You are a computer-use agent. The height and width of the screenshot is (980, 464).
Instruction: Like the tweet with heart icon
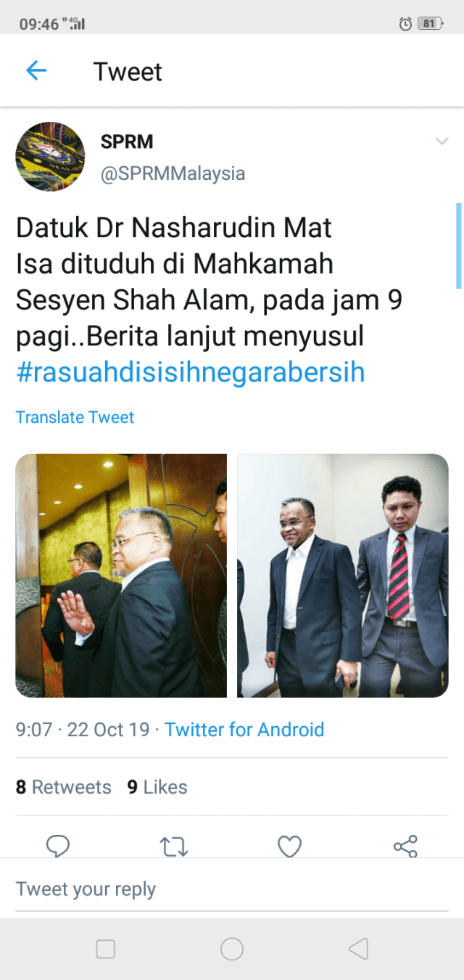point(289,846)
